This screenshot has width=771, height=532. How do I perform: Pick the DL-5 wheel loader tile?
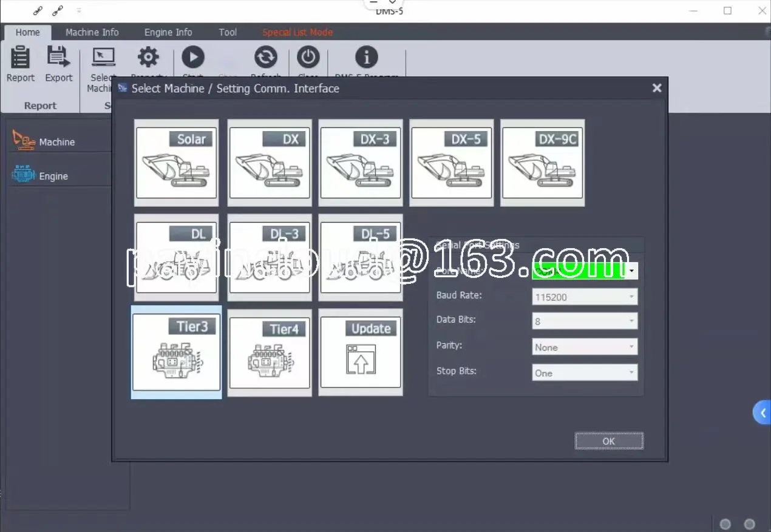tap(361, 257)
